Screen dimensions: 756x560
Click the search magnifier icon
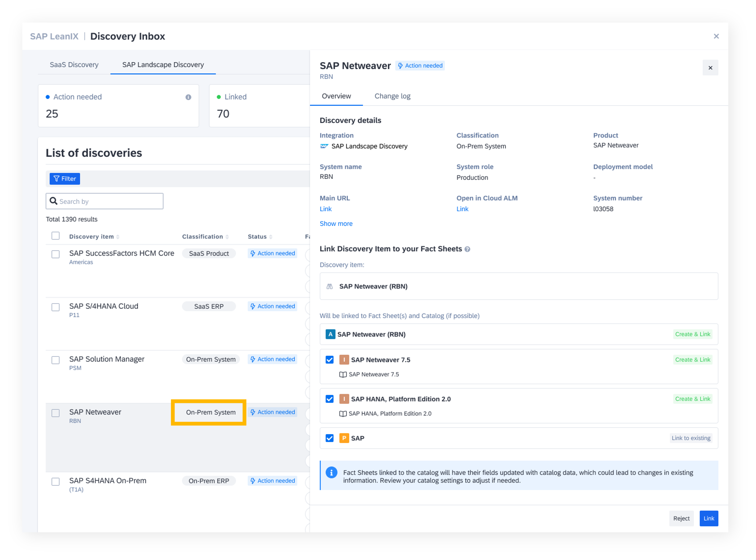click(x=53, y=201)
